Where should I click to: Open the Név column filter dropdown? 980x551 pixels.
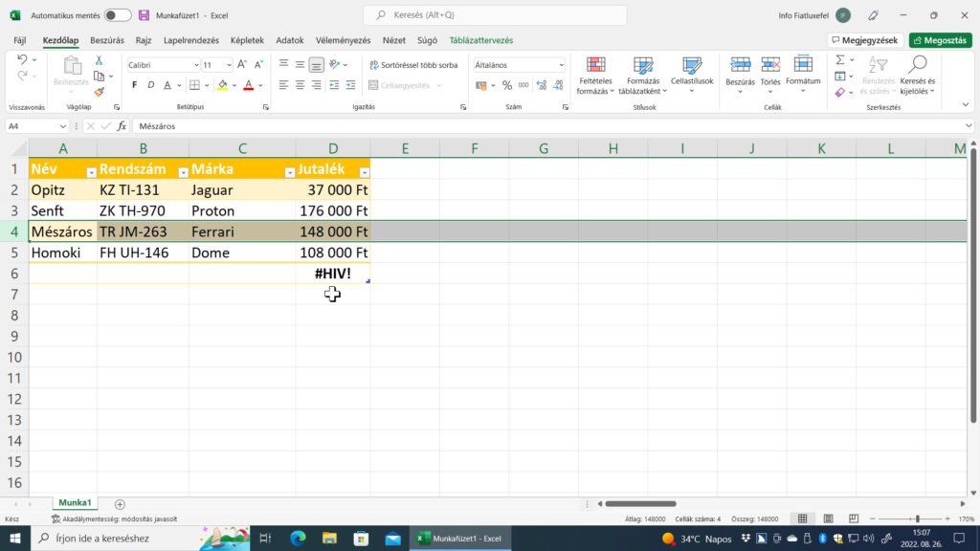click(91, 172)
